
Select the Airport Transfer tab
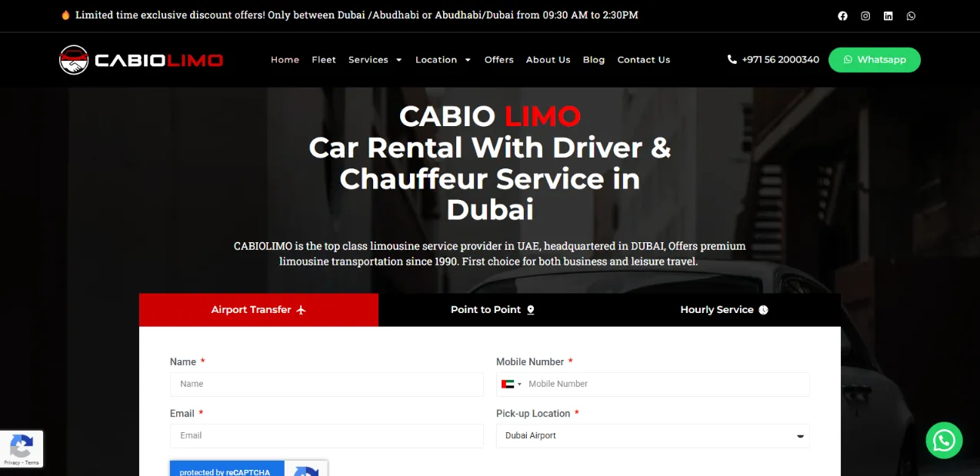click(x=258, y=310)
